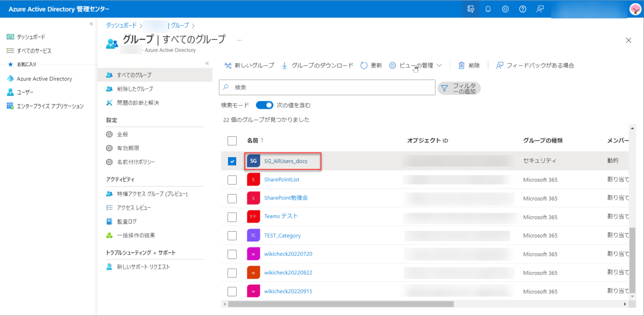Screen dimensions: 644x316
Task: Click フィードバックがある場合 button
Action: point(535,65)
